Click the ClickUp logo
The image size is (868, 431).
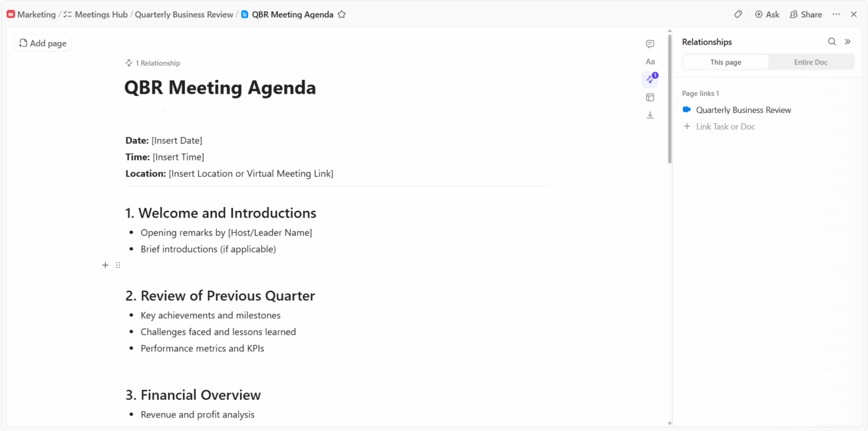coord(11,14)
